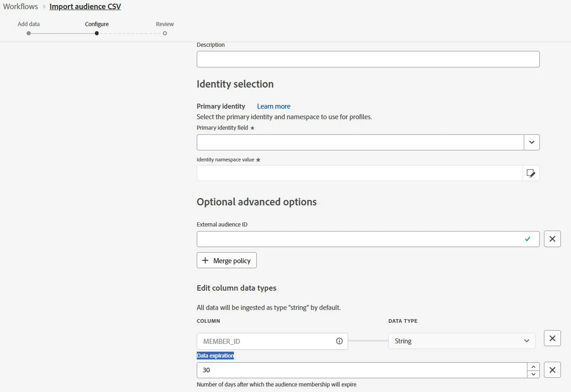Viewport: 571px width, 392px height.
Task: Remove the MEMBER_ID column data type row
Action: [552, 338]
